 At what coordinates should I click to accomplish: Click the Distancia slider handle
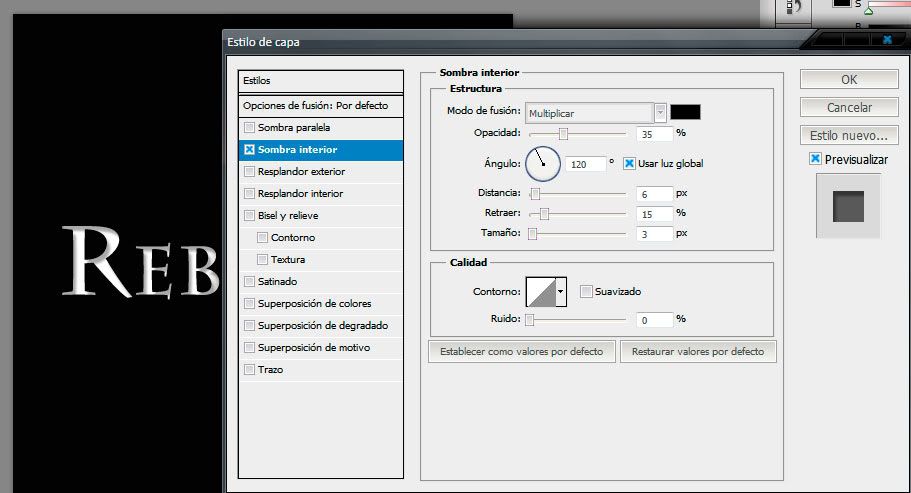point(536,194)
